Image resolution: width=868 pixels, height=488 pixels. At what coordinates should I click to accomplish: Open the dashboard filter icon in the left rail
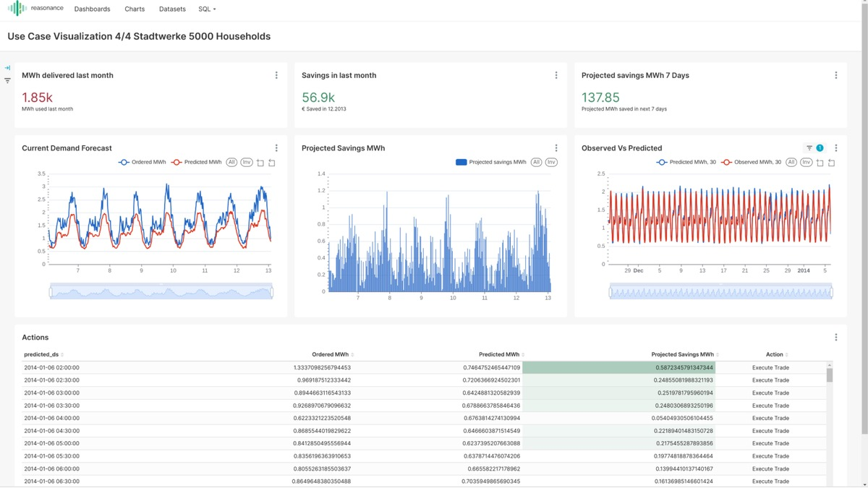7,81
